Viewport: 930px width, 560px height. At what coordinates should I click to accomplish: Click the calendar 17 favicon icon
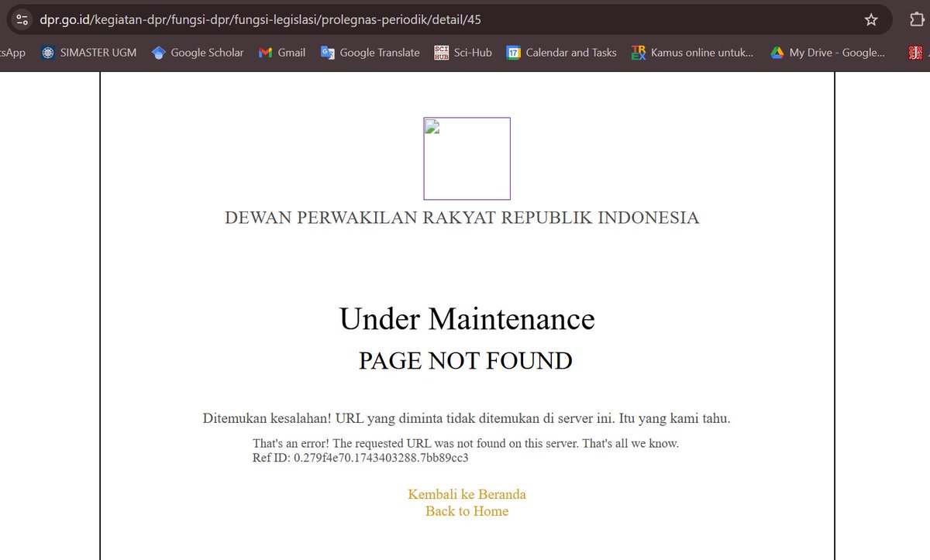(513, 53)
